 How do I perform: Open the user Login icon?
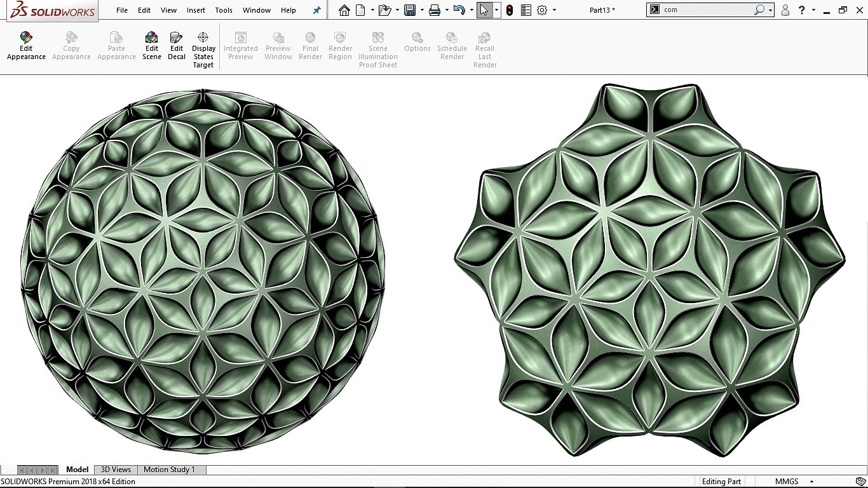pyautogui.click(x=785, y=10)
